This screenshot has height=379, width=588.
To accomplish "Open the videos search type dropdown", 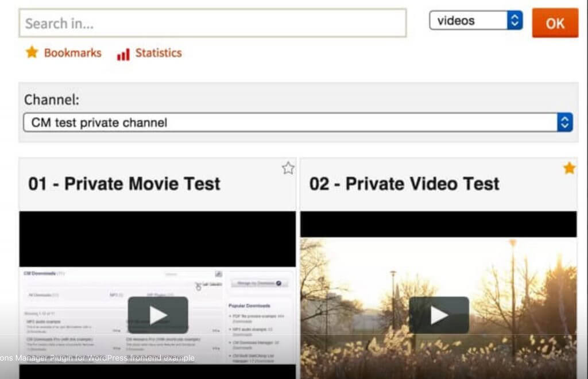I will click(475, 21).
